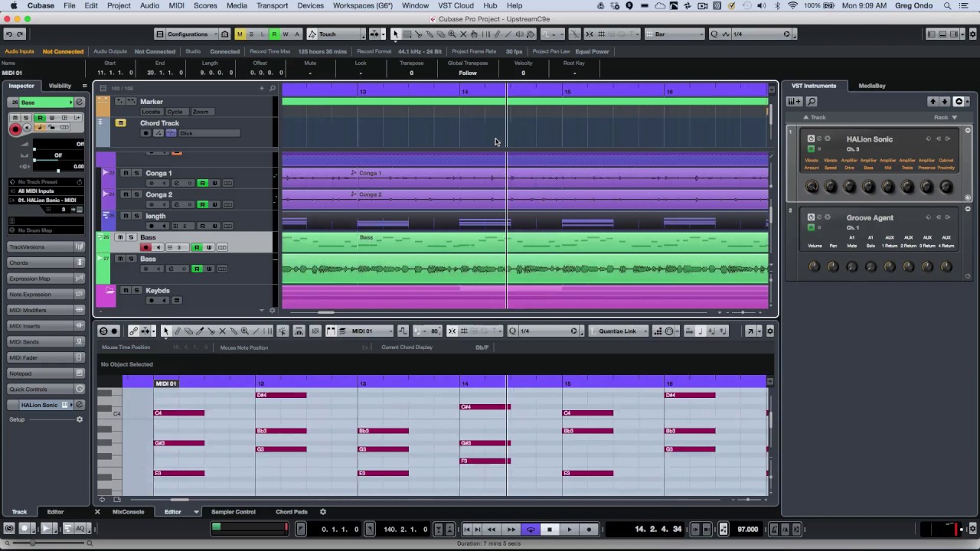
Task: Open key editor toolbar settings gear
Action: (769, 331)
